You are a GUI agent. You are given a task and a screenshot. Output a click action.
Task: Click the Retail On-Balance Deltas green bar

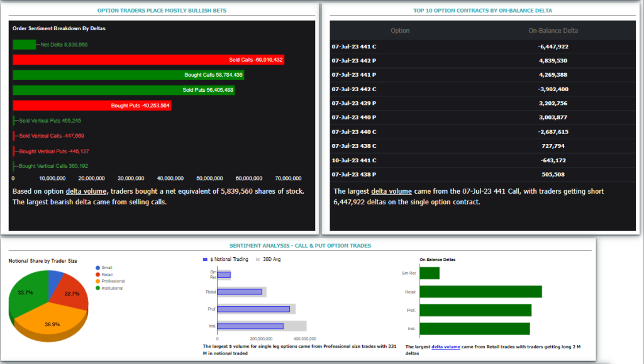click(481, 292)
